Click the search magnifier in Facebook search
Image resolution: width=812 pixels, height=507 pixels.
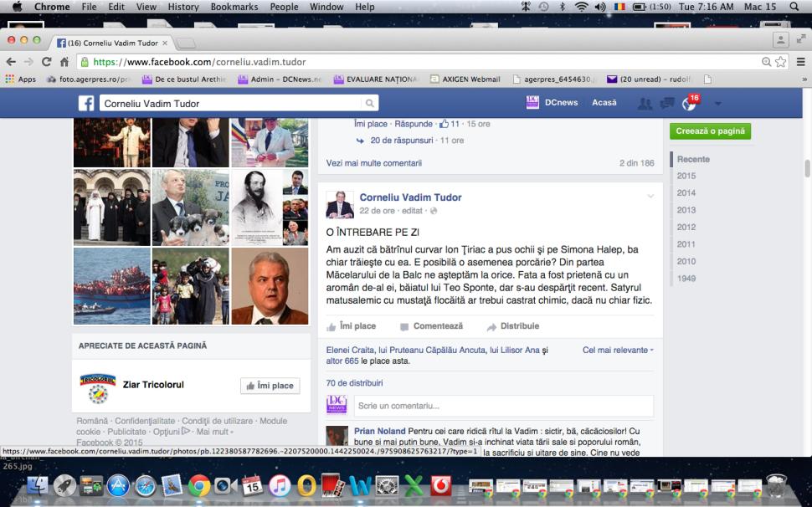tap(369, 104)
